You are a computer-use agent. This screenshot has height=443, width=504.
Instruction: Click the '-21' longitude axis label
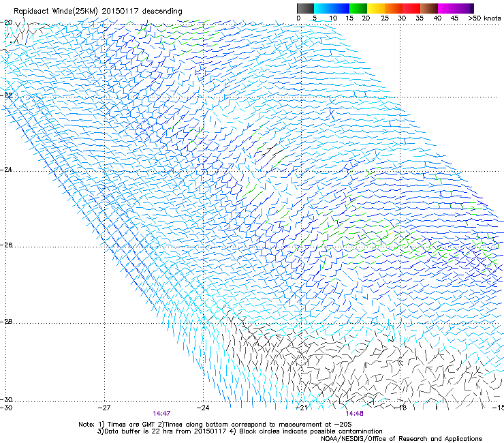click(x=301, y=408)
